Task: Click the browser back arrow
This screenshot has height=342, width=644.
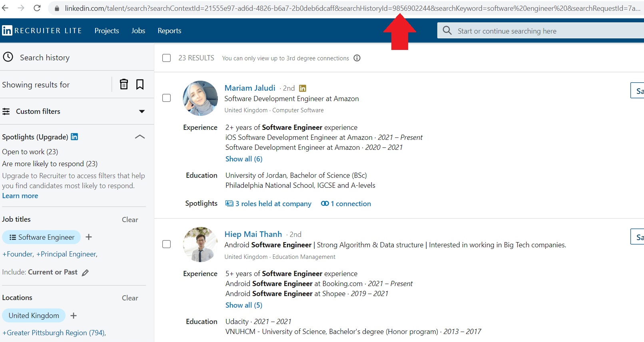Action: tap(5, 8)
